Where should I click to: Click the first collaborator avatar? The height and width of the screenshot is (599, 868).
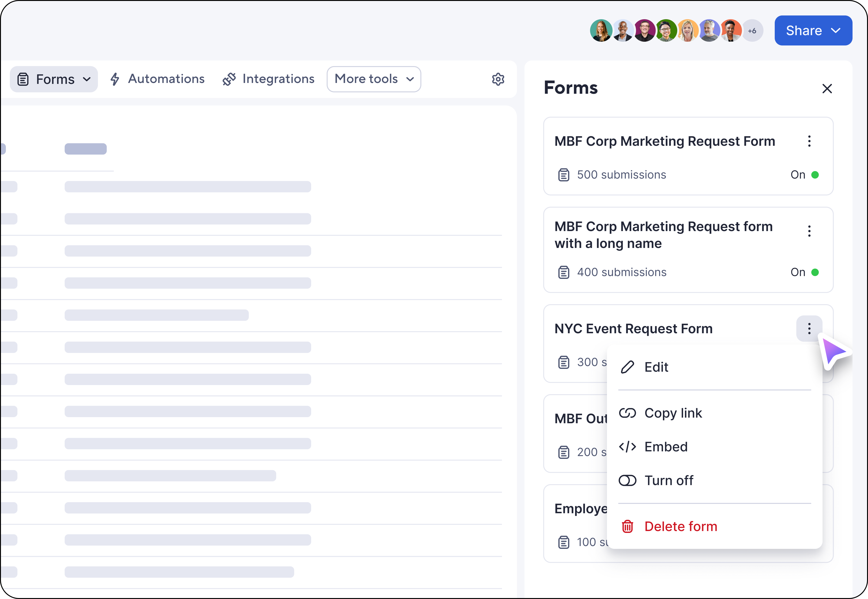(601, 30)
